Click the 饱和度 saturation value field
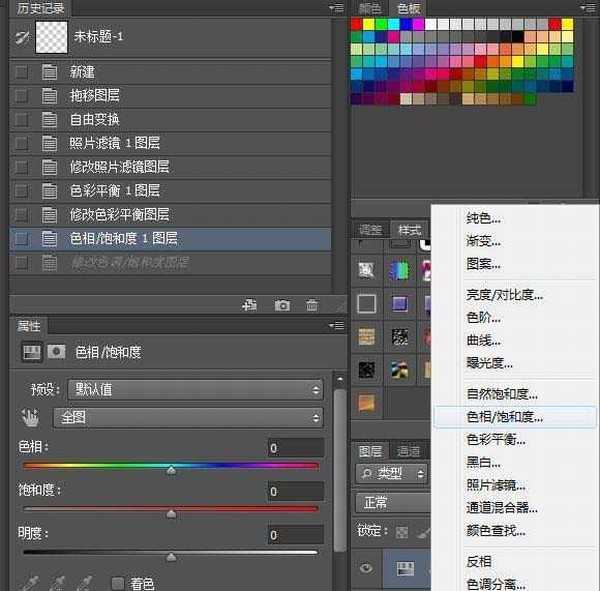Image resolution: width=600 pixels, height=591 pixels. (x=295, y=492)
